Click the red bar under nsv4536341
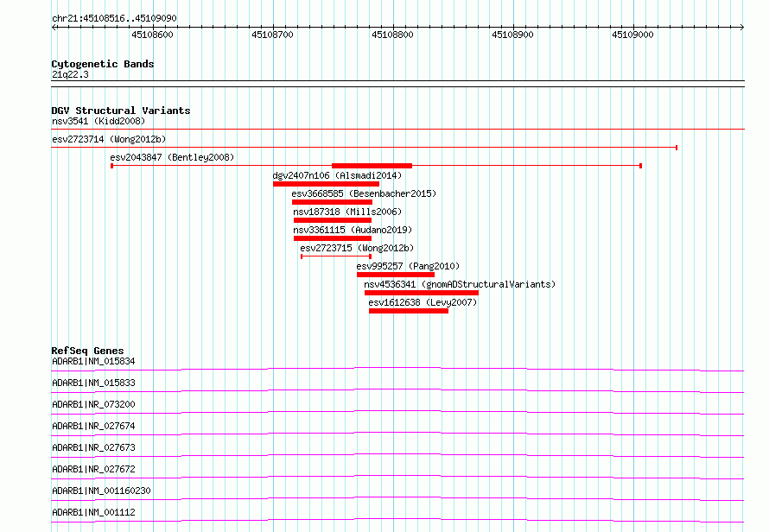This screenshot has height=532, width=769. pyautogui.click(x=422, y=293)
